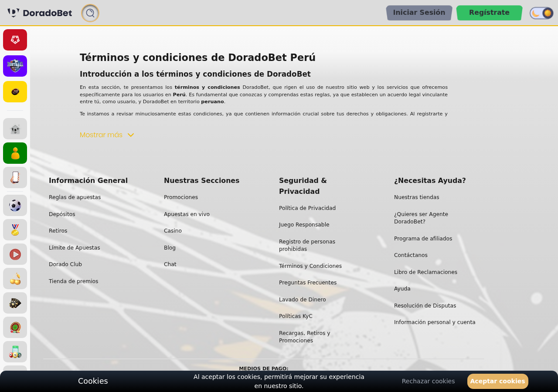558x392 pixels.
Task: Open Políticas KyC link
Action: coord(296,316)
